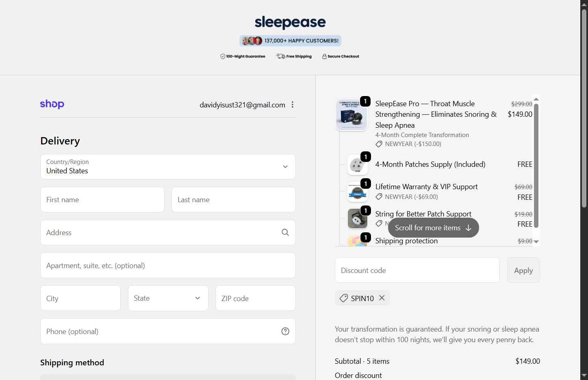Open the Lifetime Warranty product thumbnail
The image size is (588, 380).
[358, 192]
